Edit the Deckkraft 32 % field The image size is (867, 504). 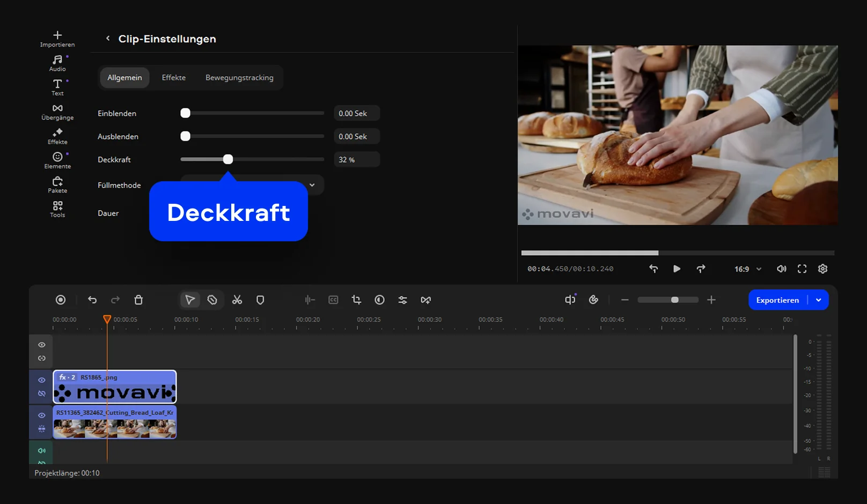(x=357, y=159)
